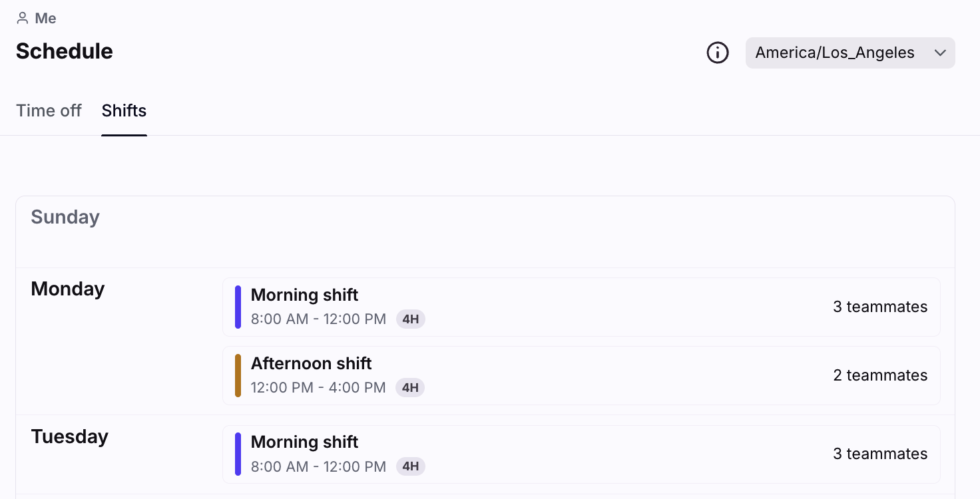
Task: View 2 teammates on Afternoon shift
Action: (x=880, y=375)
